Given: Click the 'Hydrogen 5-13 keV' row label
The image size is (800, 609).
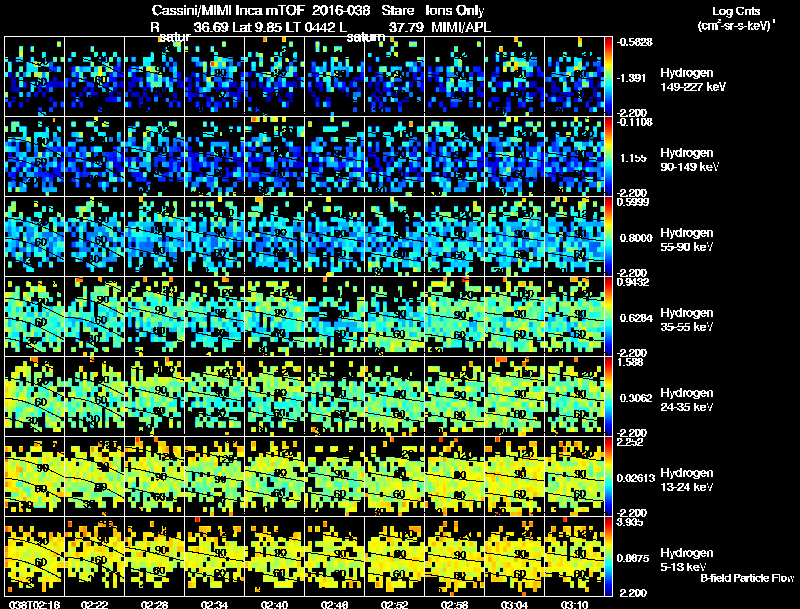Looking at the screenshot, I should click(687, 560).
